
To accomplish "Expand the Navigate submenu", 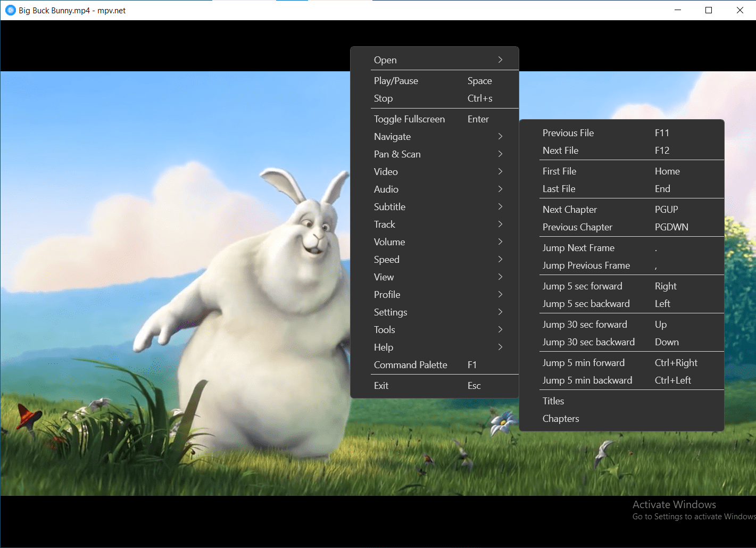I will 435,137.
